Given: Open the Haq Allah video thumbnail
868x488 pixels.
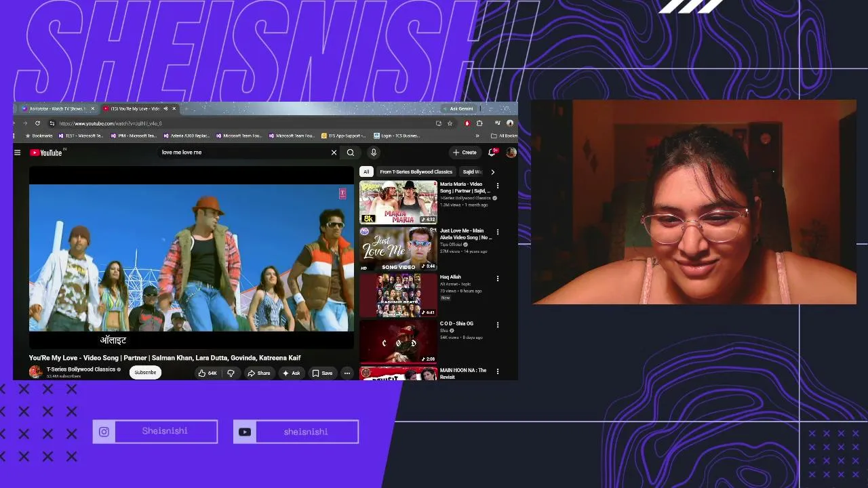Looking at the screenshot, I should pos(398,295).
